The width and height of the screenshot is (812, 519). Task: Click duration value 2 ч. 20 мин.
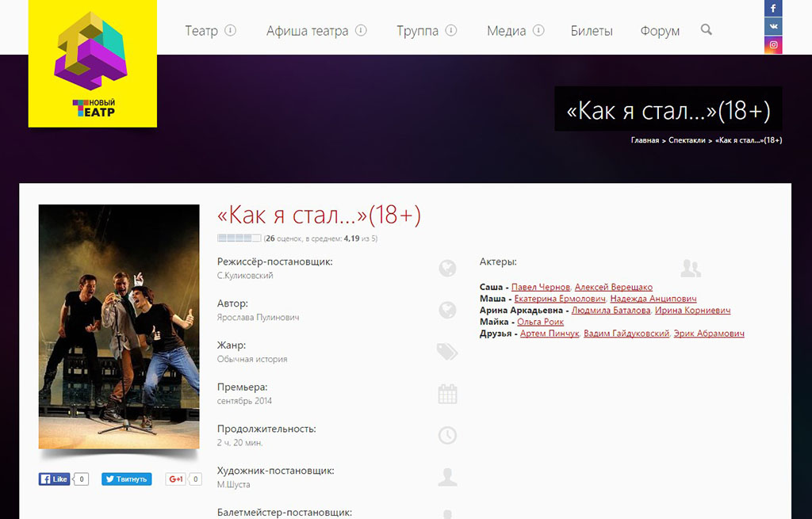pos(239,443)
